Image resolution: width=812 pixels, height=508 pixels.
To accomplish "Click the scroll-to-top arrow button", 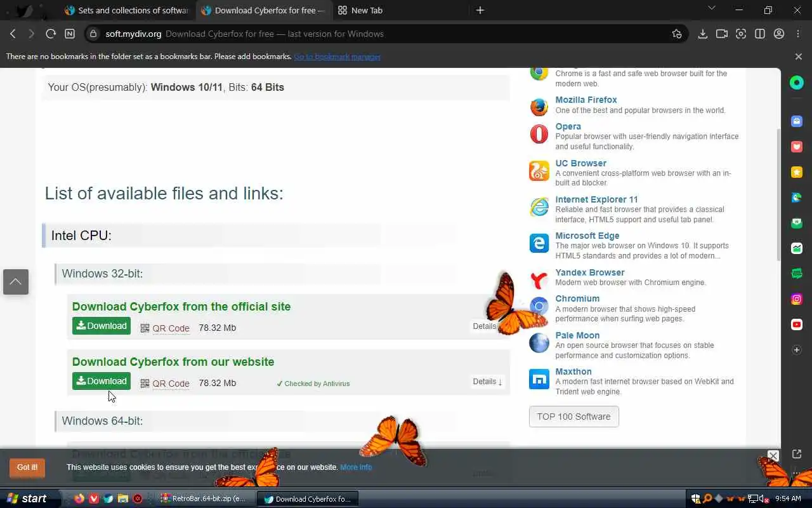I will pyautogui.click(x=16, y=281).
